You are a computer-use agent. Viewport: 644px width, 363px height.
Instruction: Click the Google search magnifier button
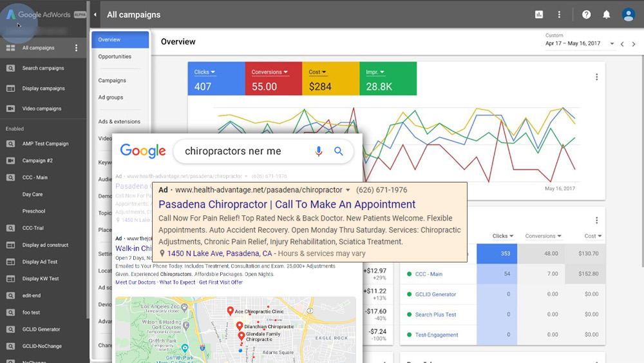(x=339, y=152)
